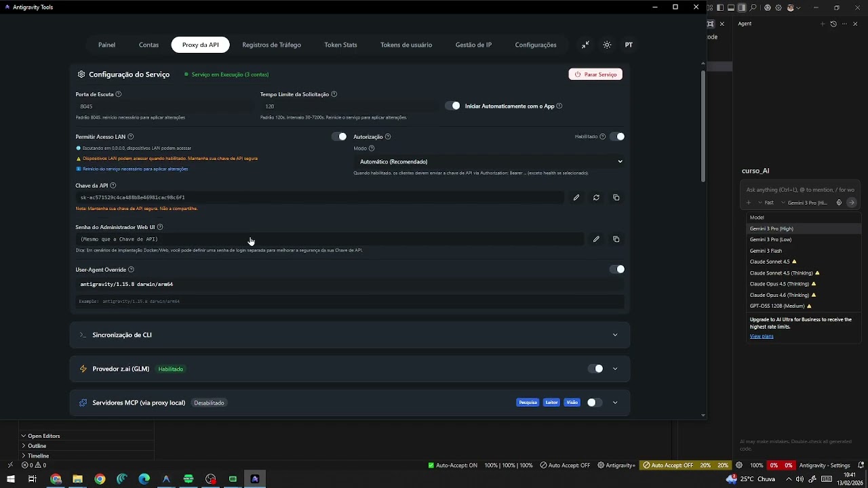This screenshot has width=868, height=488.
Task: Go to the Registros de Tráfego tab
Action: [271, 45]
